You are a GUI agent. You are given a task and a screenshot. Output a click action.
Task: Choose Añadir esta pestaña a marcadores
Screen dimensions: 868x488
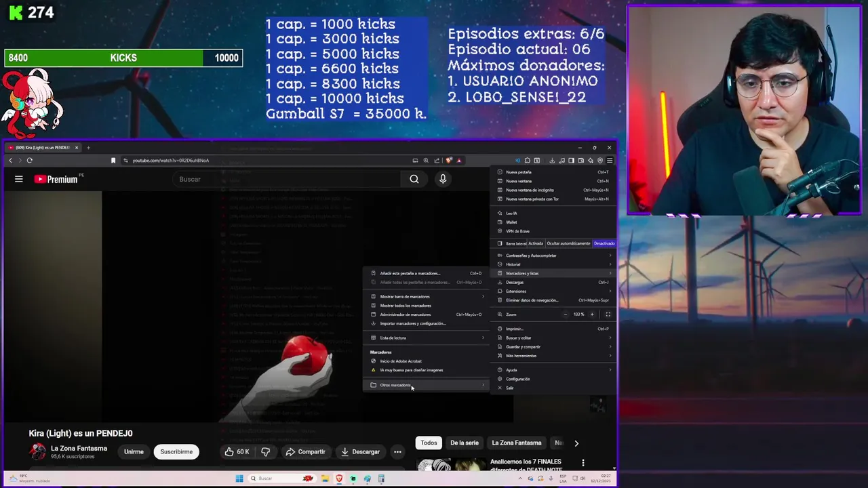pyautogui.click(x=427, y=273)
